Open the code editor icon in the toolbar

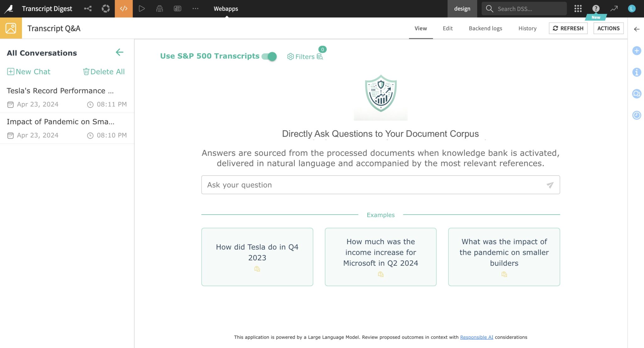[124, 8]
